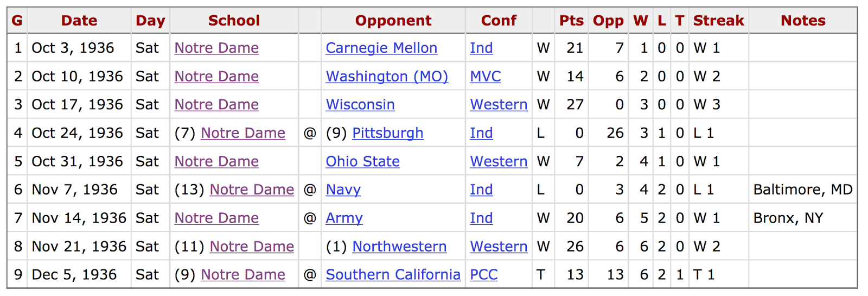
Task: Open the Wisconsin opponent link
Action: coord(360,105)
